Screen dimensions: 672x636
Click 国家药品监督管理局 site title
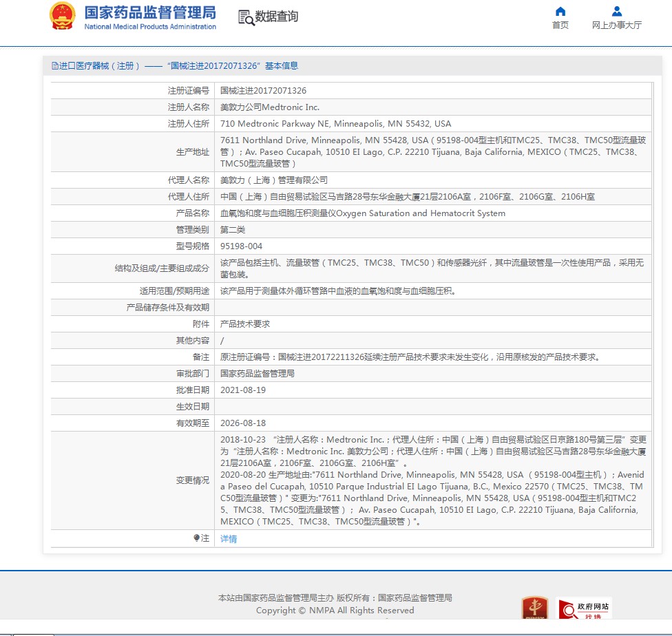[x=150, y=12]
